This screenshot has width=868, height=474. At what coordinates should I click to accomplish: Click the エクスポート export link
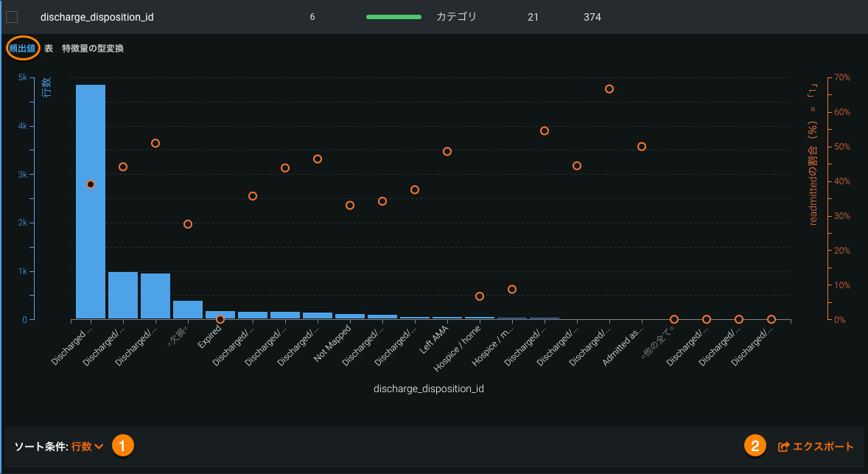(x=822, y=446)
